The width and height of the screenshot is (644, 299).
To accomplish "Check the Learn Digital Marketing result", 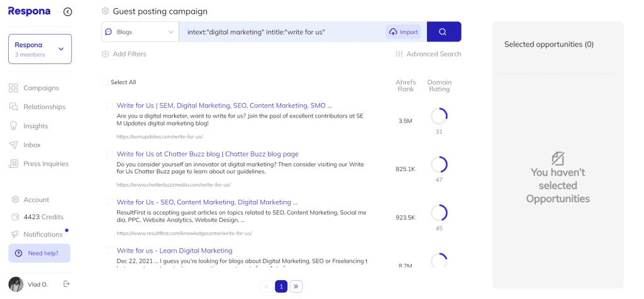I will point(109,250).
